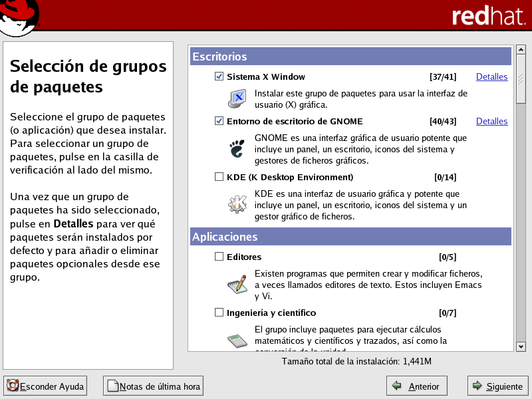532x399 pixels.
Task: Click the scrollbar down arrow
Action: (x=521, y=346)
